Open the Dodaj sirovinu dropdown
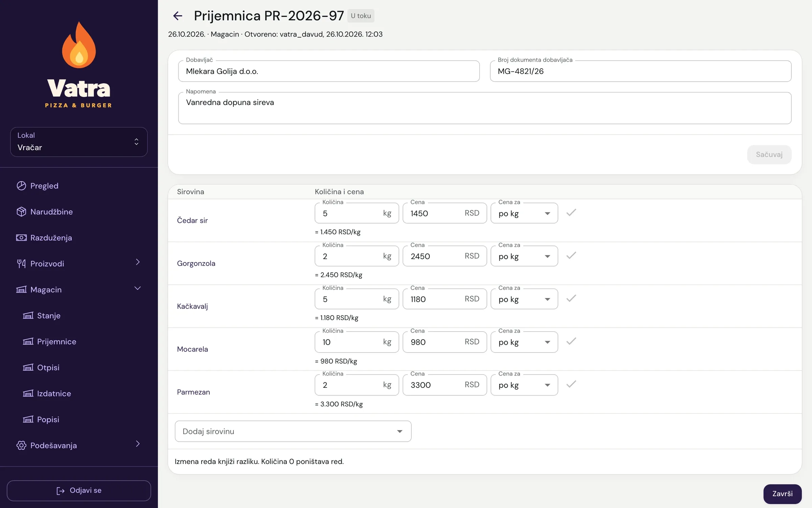This screenshot has height=508, width=812. (x=293, y=431)
